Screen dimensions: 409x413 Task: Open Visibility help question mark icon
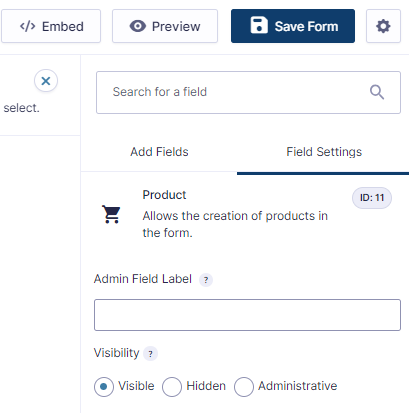coord(150,353)
